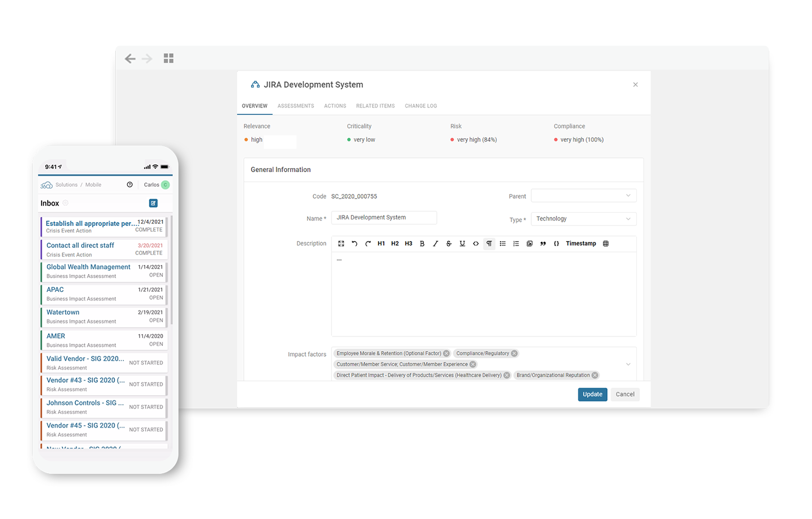Insert a block quote
Screen dimensions: 812x519
(543, 244)
